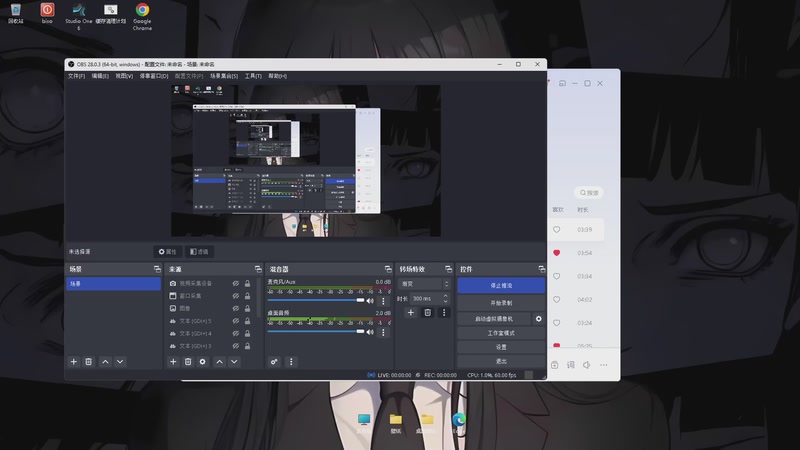Pop out the Scenes dock panel
This screenshot has height=450, width=800.
pyautogui.click(x=157, y=269)
